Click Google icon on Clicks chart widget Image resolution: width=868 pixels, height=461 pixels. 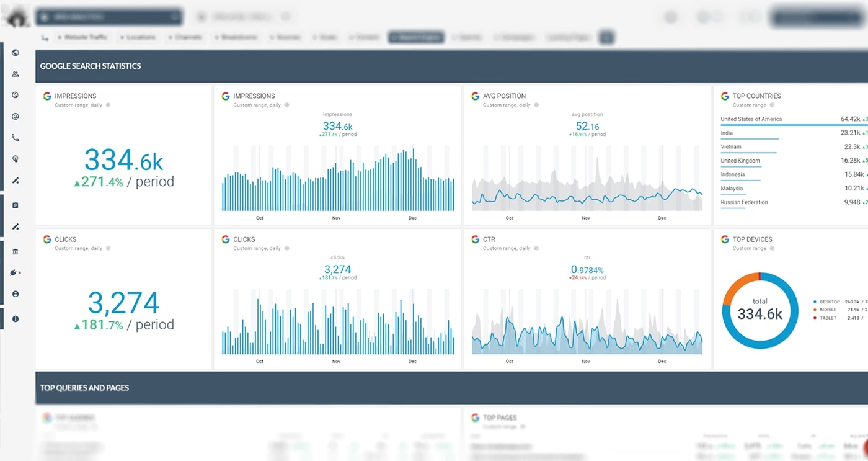[x=226, y=239]
